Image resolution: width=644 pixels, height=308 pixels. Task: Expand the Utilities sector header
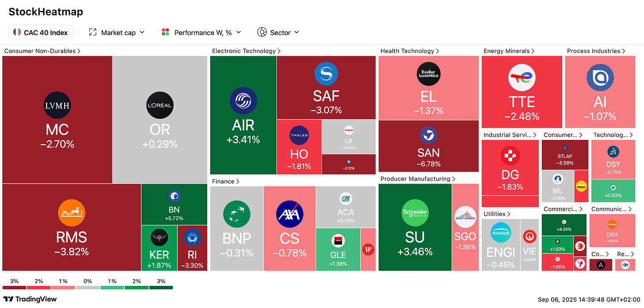point(497,214)
